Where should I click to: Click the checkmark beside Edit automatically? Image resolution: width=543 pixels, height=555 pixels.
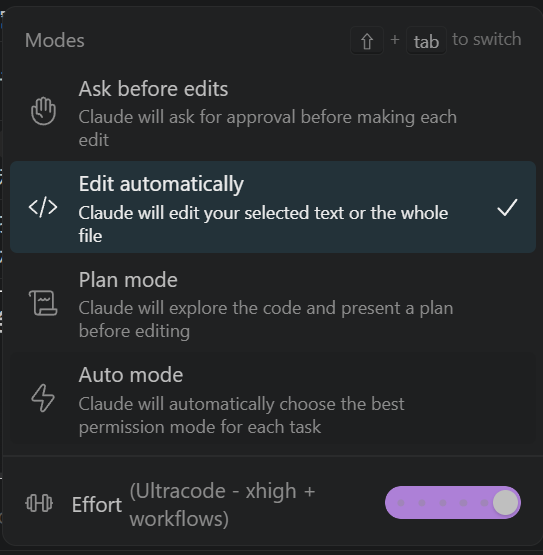(507, 207)
